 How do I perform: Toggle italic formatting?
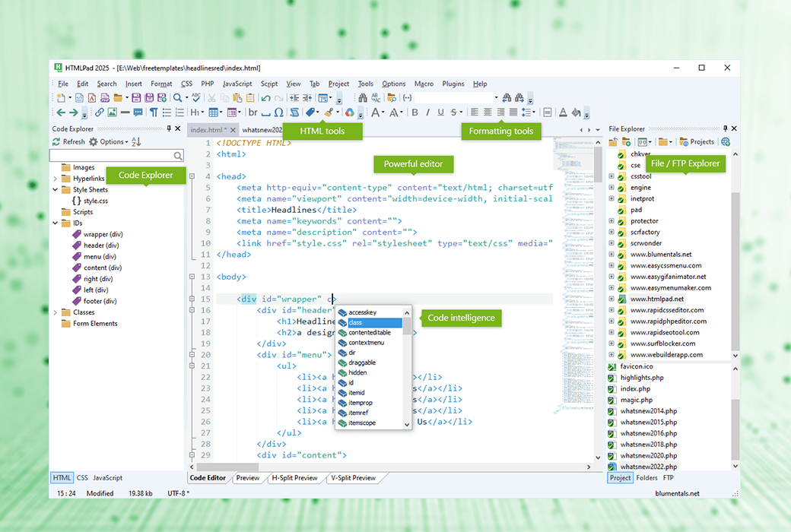[x=427, y=112]
